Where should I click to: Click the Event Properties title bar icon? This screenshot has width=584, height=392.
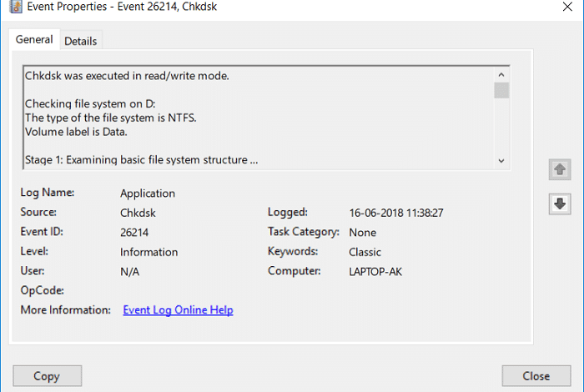(16, 7)
